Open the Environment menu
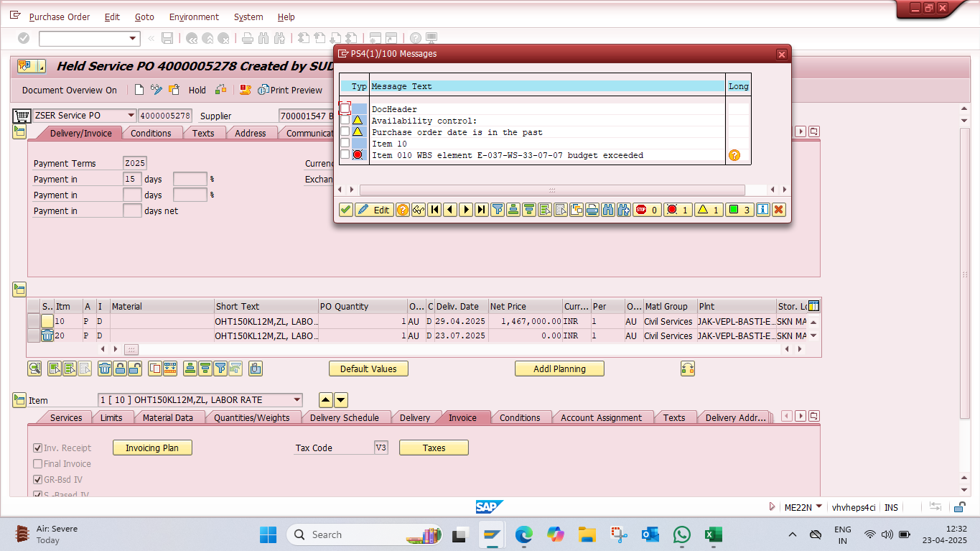 (194, 17)
